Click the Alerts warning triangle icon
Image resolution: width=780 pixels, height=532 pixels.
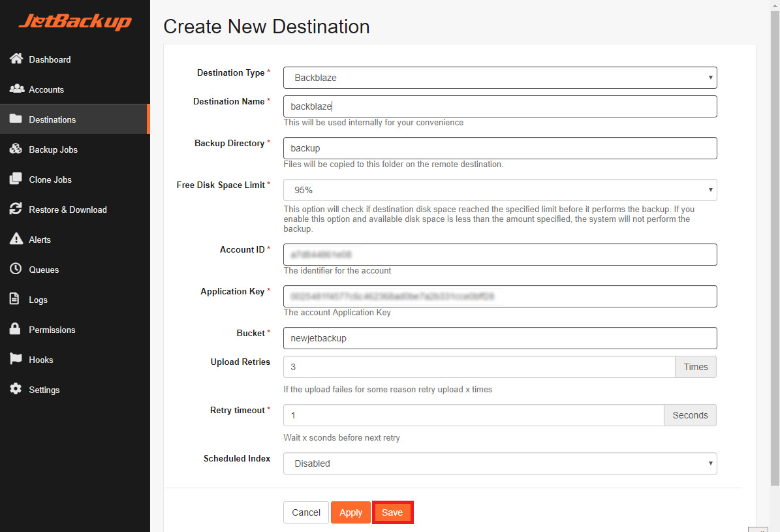[x=16, y=239]
